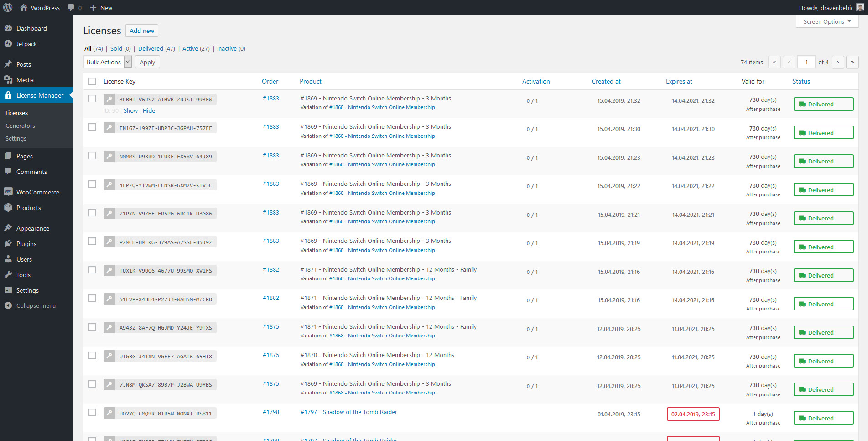The height and width of the screenshot is (441, 868).
Task: Expand the Screen Options panel
Action: [x=827, y=21]
